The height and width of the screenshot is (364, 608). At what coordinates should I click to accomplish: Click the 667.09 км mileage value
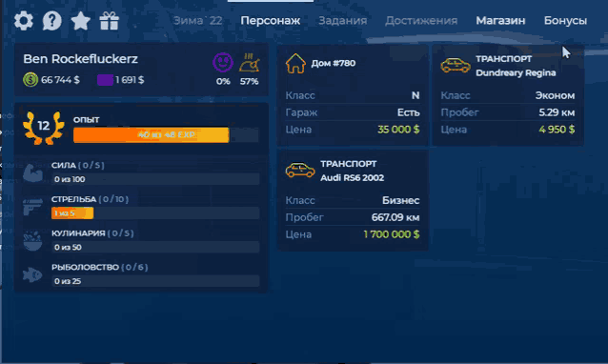point(395,217)
